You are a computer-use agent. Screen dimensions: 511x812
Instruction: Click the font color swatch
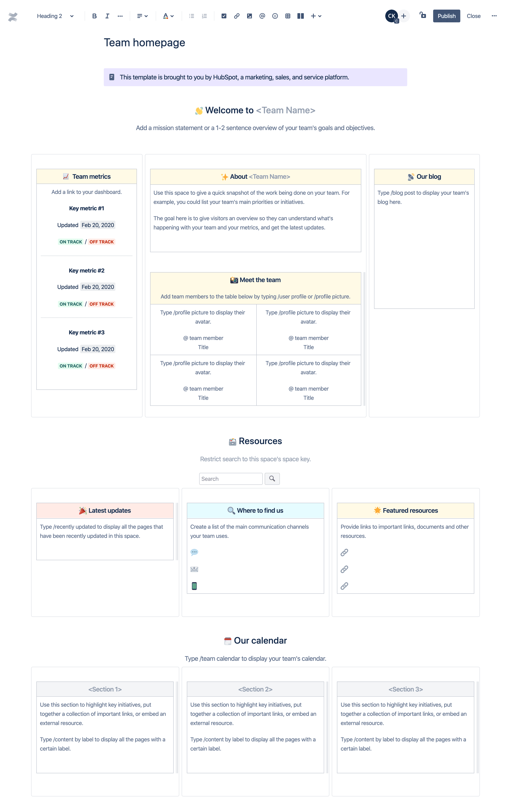click(x=165, y=16)
